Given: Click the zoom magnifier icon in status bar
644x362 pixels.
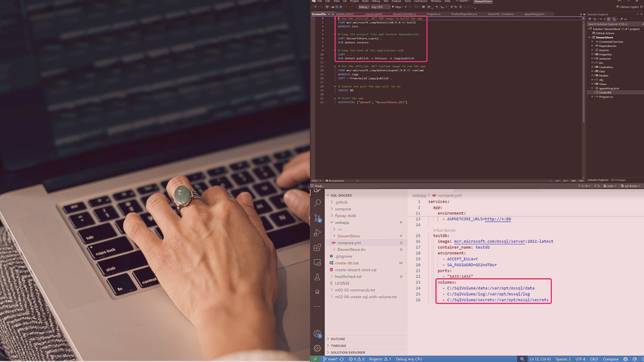Looking at the screenshot, I should 522,359.
